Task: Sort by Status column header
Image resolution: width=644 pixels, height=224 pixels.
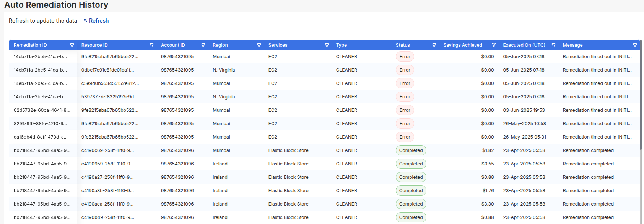Action: click(403, 45)
